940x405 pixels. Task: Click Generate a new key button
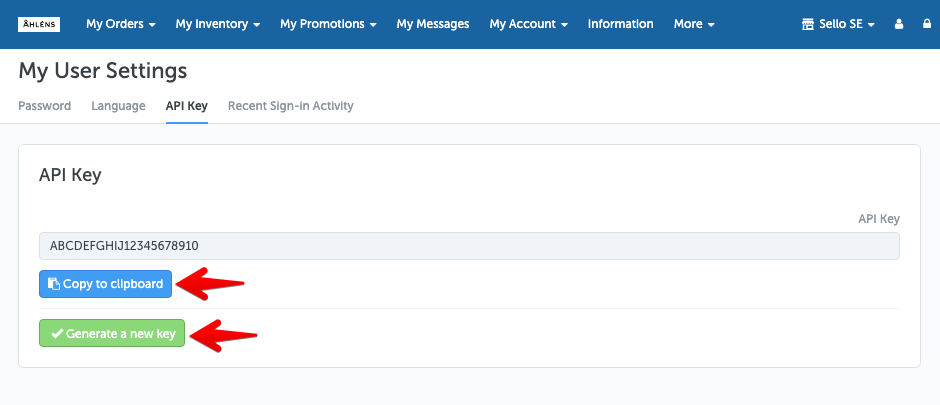click(x=112, y=333)
